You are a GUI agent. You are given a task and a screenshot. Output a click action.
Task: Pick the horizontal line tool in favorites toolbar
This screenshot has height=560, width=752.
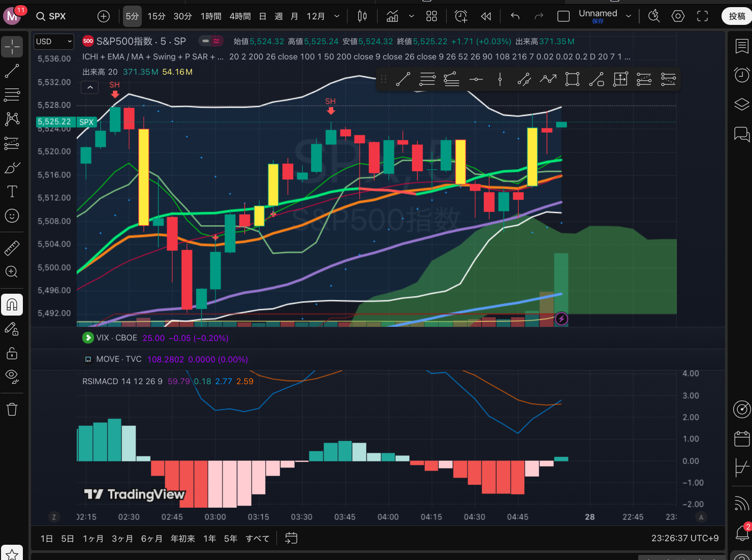(476, 79)
